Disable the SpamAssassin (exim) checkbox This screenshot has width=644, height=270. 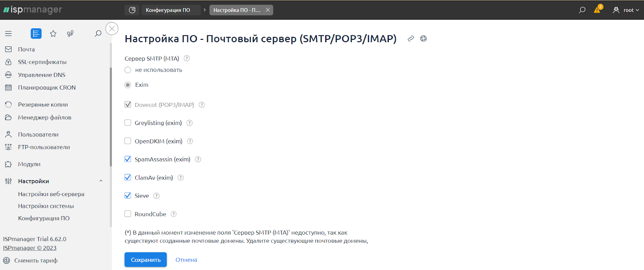click(x=128, y=159)
